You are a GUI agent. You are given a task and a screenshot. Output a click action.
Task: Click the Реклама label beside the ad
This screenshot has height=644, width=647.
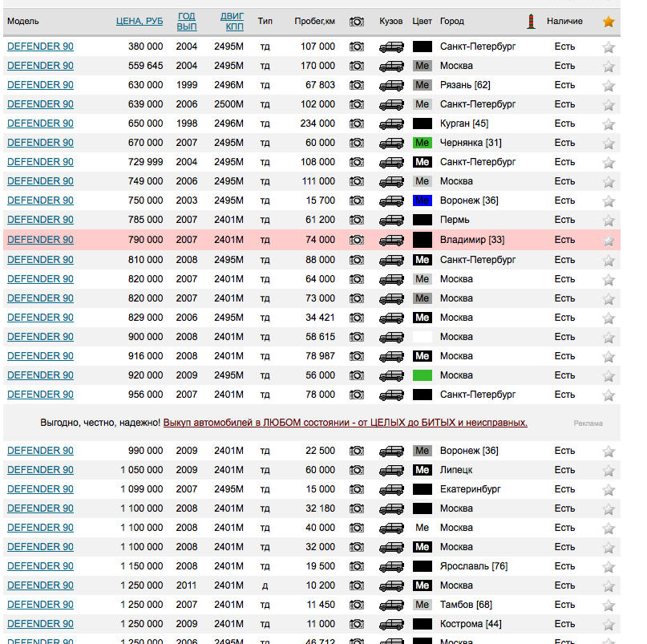(x=588, y=423)
